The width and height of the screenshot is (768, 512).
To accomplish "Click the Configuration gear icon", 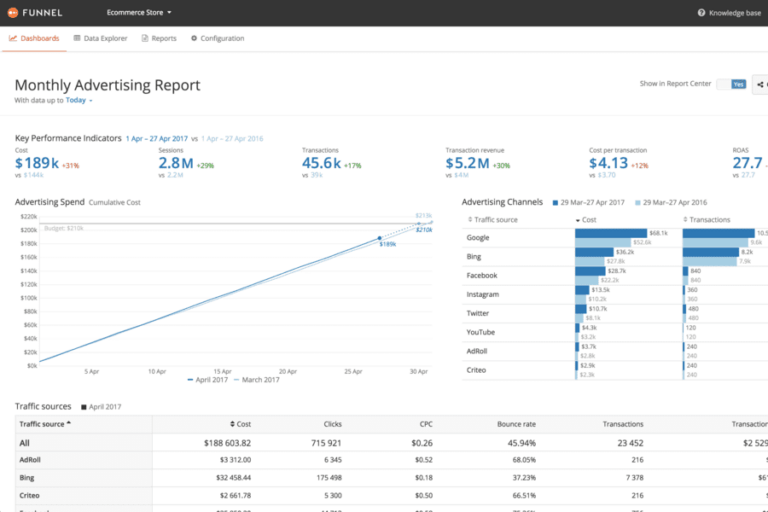I will (194, 39).
